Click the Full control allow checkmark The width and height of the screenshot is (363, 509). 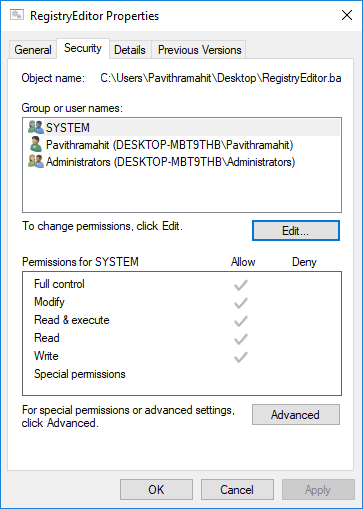240,285
